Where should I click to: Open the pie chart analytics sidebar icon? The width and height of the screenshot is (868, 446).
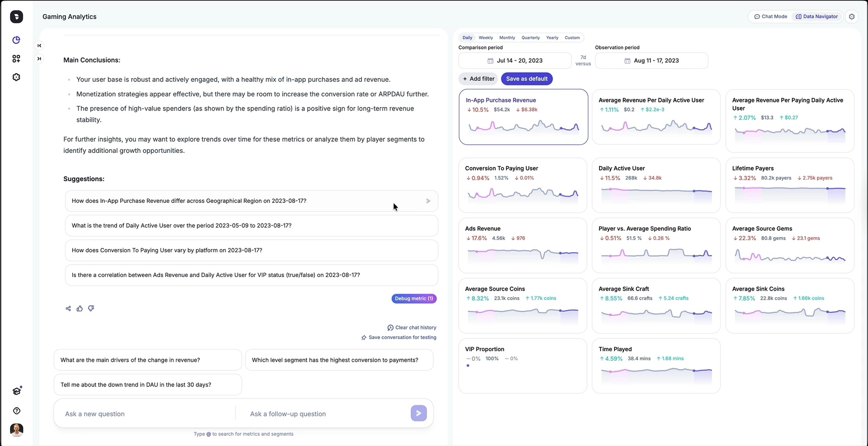[x=16, y=40]
